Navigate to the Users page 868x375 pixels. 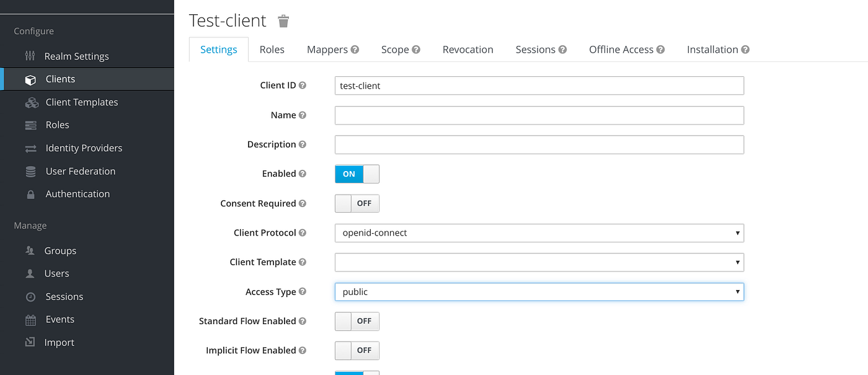[58, 273]
